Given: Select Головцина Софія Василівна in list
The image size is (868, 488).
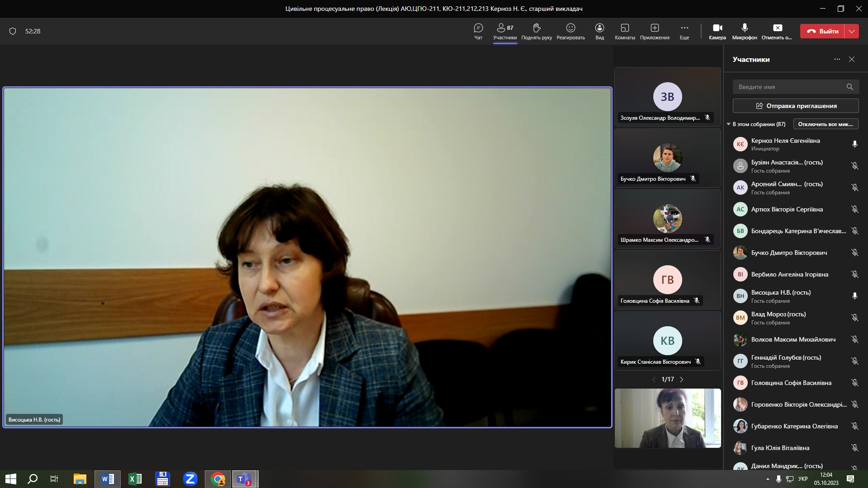Looking at the screenshot, I should pyautogui.click(x=796, y=383).
